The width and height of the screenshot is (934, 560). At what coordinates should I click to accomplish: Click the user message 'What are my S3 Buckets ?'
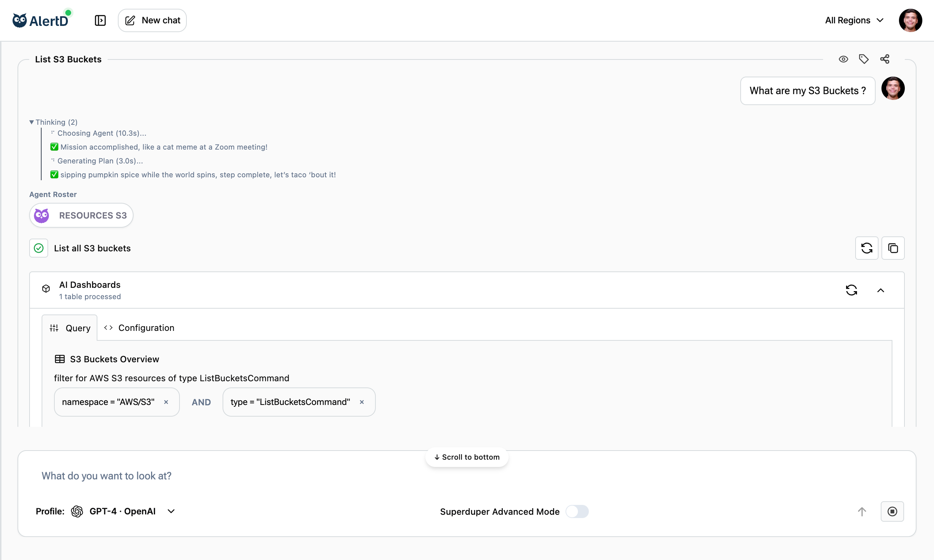[x=807, y=90]
